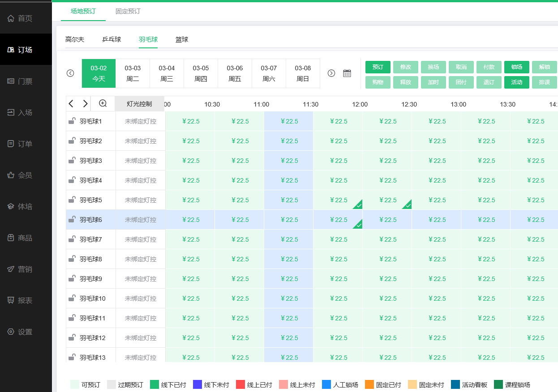The image size is (558, 392).
Task: Click the 锁场 lock venue button
Action: point(517,67)
